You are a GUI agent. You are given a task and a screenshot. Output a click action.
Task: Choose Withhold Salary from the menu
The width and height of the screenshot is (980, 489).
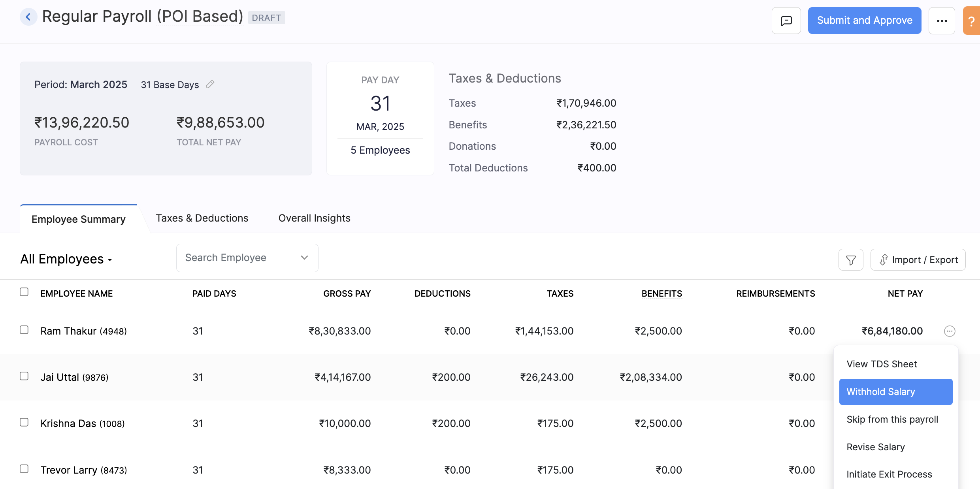tap(895, 392)
